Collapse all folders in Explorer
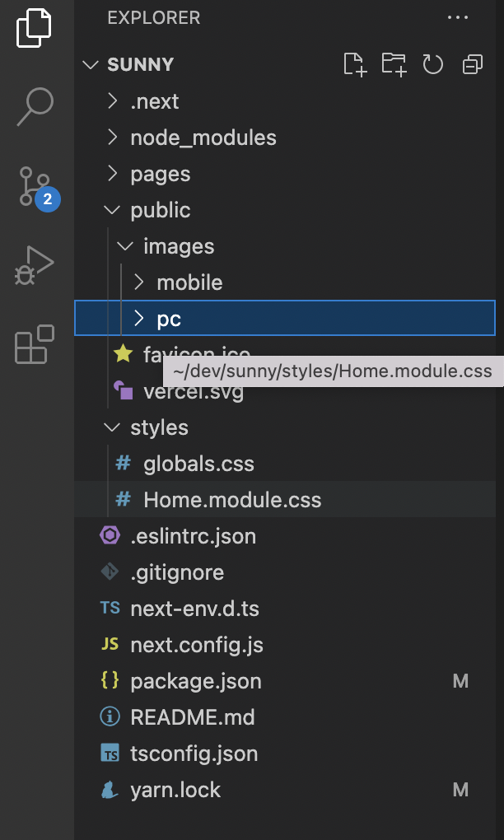 click(x=473, y=65)
